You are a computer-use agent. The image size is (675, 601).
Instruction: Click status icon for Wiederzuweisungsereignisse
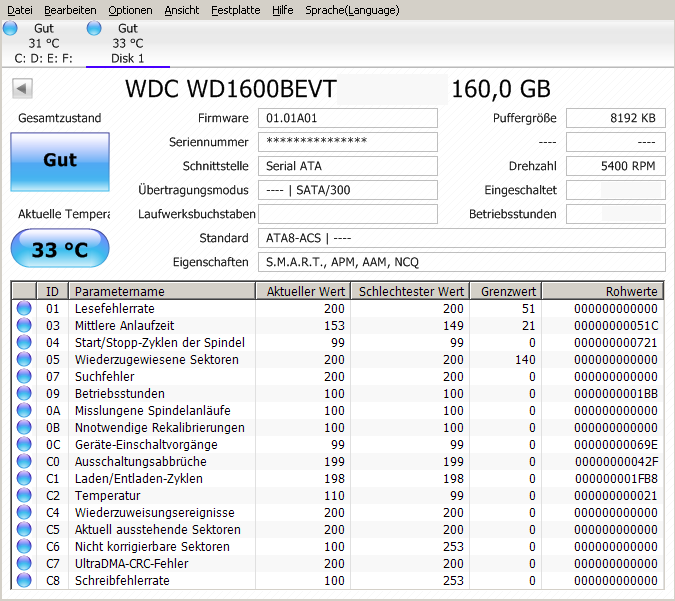pyautogui.click(x=24, y=512)
